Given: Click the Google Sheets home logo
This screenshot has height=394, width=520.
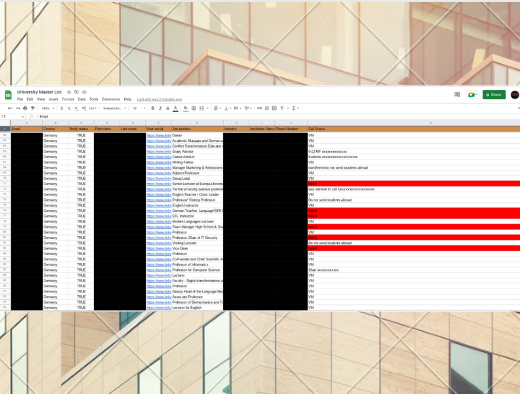Looking at the screenshot, I should [x=8, y=95].
